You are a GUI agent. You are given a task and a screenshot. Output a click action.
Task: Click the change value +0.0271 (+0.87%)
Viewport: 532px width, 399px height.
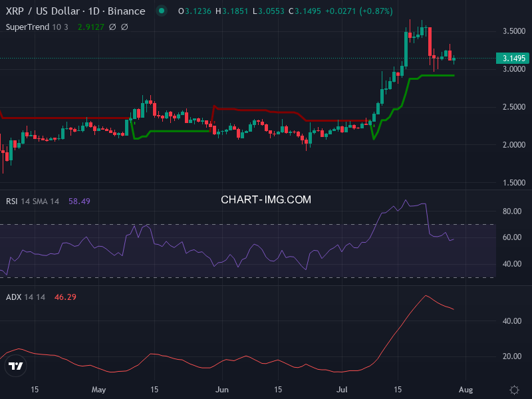[359, 11]
